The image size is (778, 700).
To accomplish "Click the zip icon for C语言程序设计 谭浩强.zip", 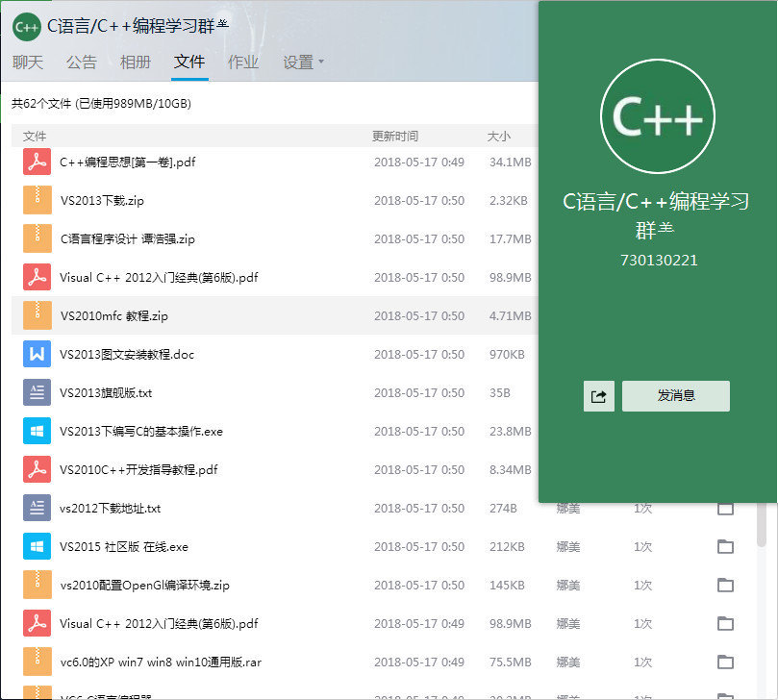I will click(38, 238).
